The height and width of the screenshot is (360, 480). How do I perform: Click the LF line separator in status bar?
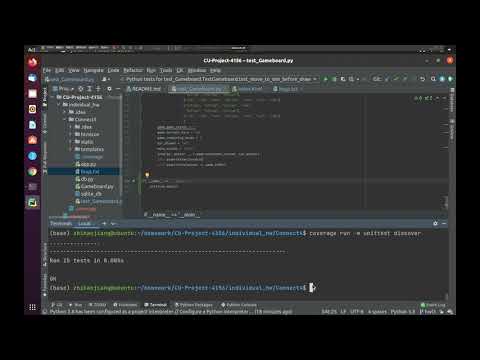[x=343, y=312]
